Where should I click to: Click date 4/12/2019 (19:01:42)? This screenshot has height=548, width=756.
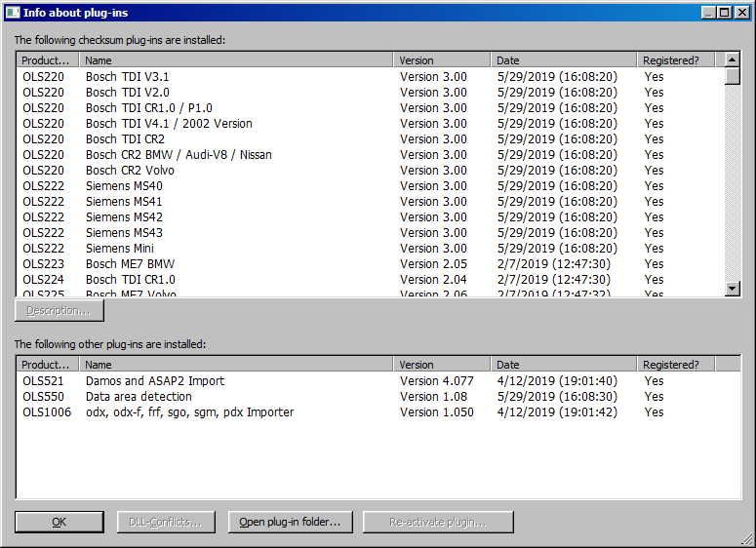[x=557, y=412]
